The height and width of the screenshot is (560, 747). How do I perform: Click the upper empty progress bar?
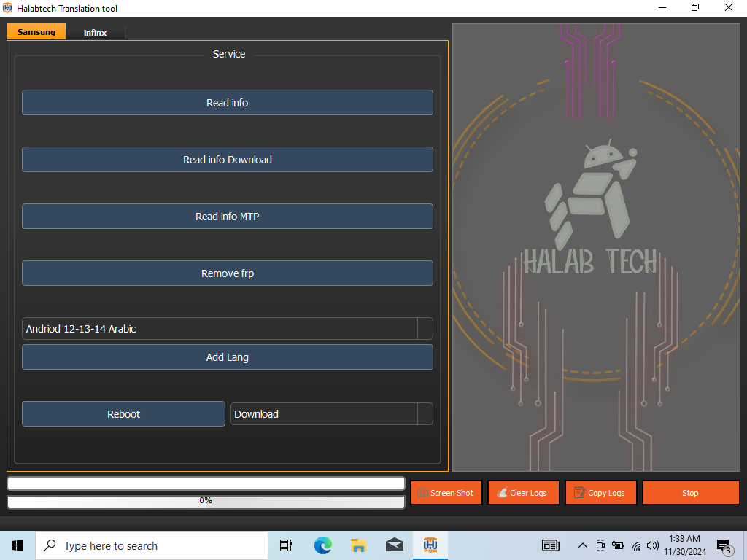206,483
